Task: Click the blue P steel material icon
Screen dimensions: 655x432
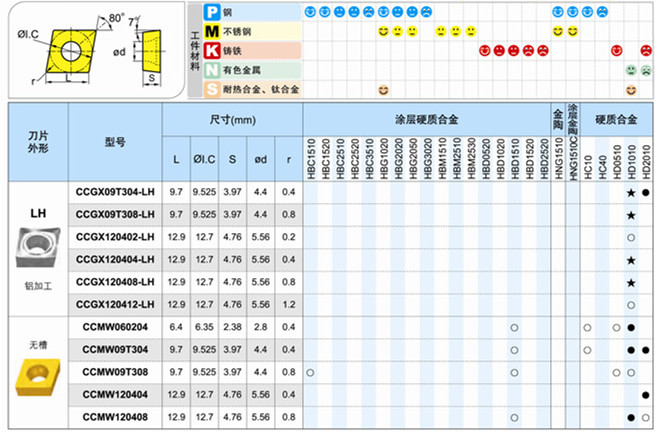Action: (x=211, y=13)
